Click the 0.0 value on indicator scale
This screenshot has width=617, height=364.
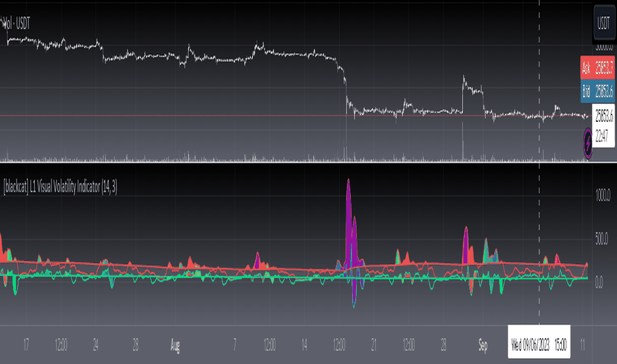(598, 282)
